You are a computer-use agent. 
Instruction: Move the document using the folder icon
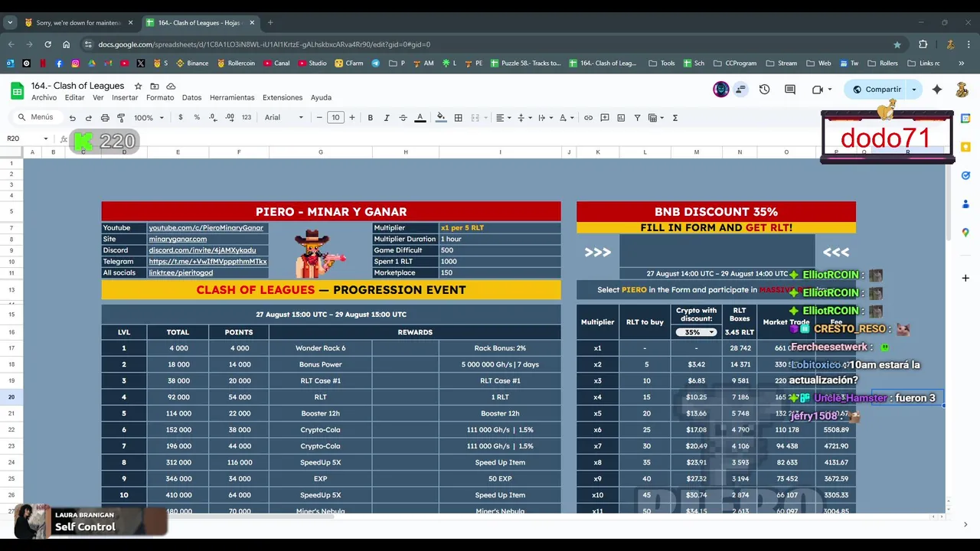coord(155,86)
